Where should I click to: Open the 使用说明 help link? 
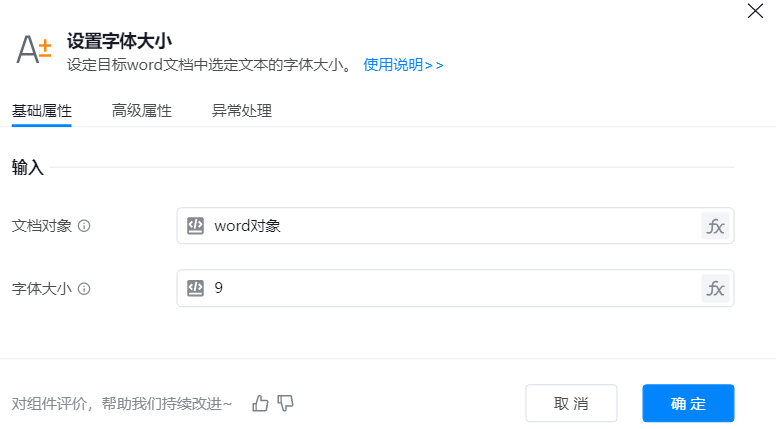pyautogui.click(x=403, y=65)
